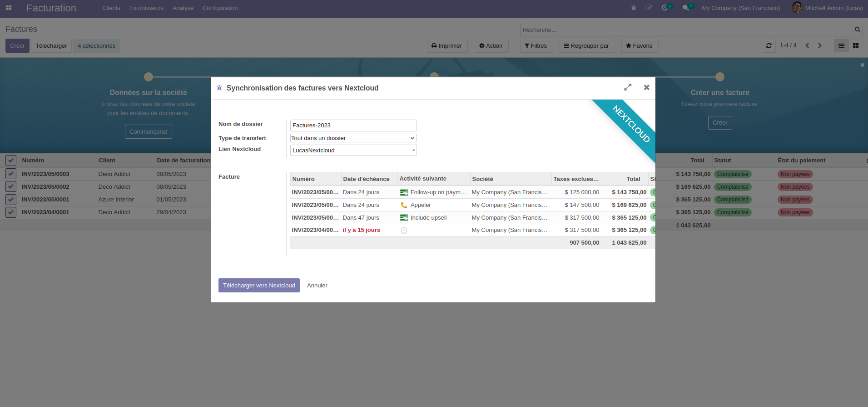Click Non payées badge for INV/2023/05/0003
This screenshot has height=407, width=868.
click(x=795, y=174)
